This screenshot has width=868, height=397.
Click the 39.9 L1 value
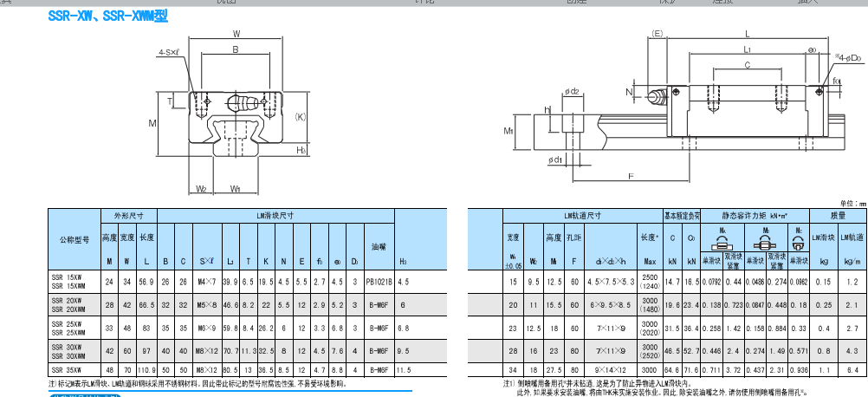coord(230,282)
